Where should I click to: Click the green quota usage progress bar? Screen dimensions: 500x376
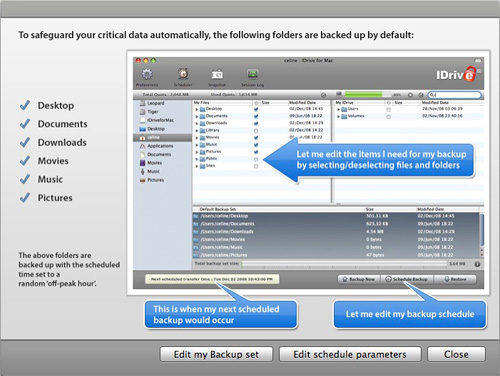click(x=368, y=95)
